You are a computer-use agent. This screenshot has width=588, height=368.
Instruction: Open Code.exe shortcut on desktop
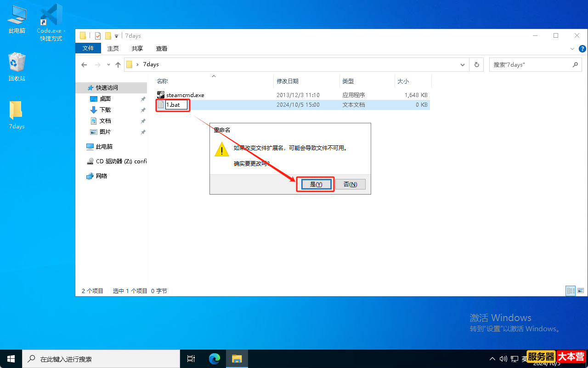click(x=51, y=22)
